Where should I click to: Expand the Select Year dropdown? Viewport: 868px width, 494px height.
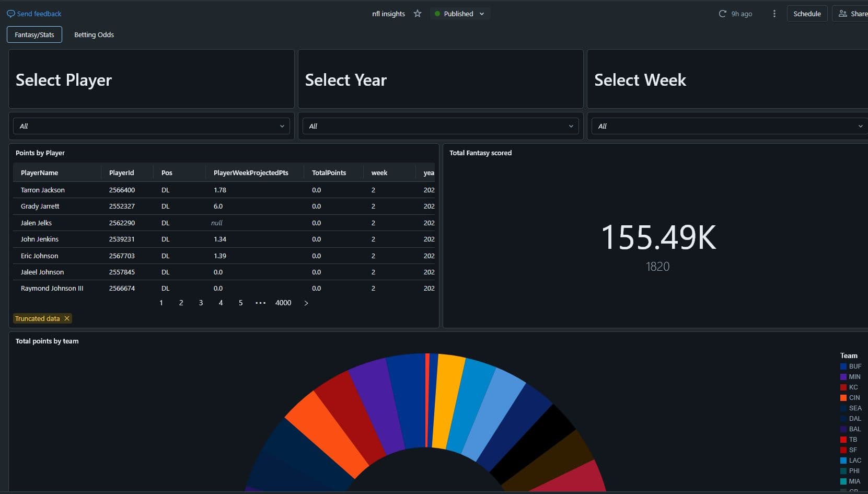click(x=441, y=126)
